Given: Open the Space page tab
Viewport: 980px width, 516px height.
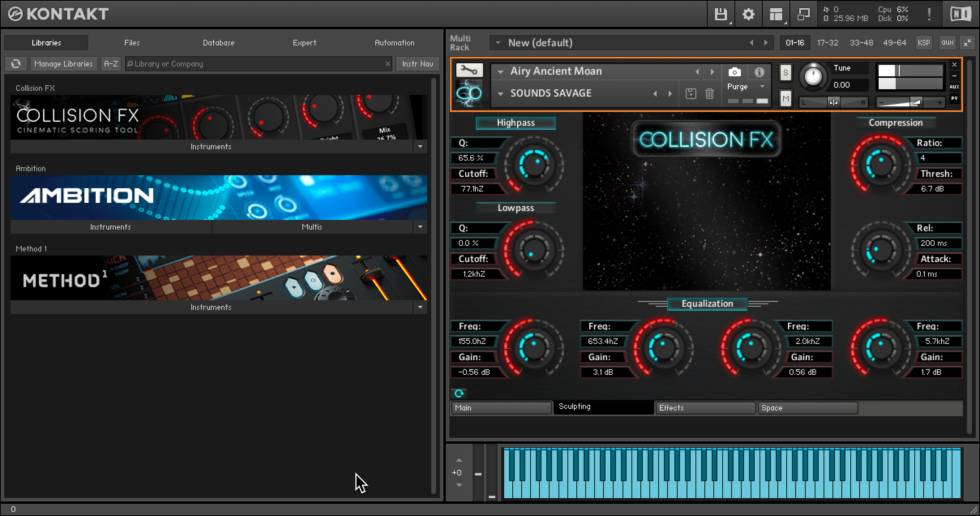Looking at the screenshot, I should (808, 408).
